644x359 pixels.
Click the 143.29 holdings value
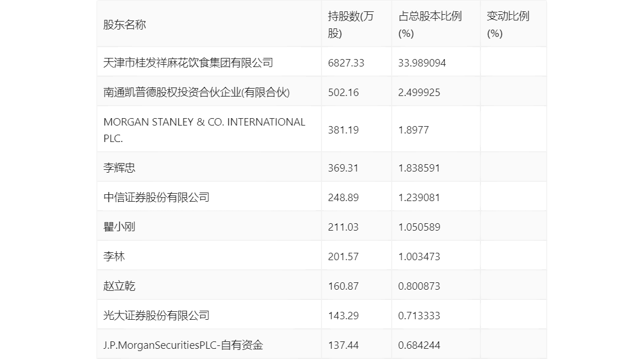pyautogui.click(x=343, y=316)
